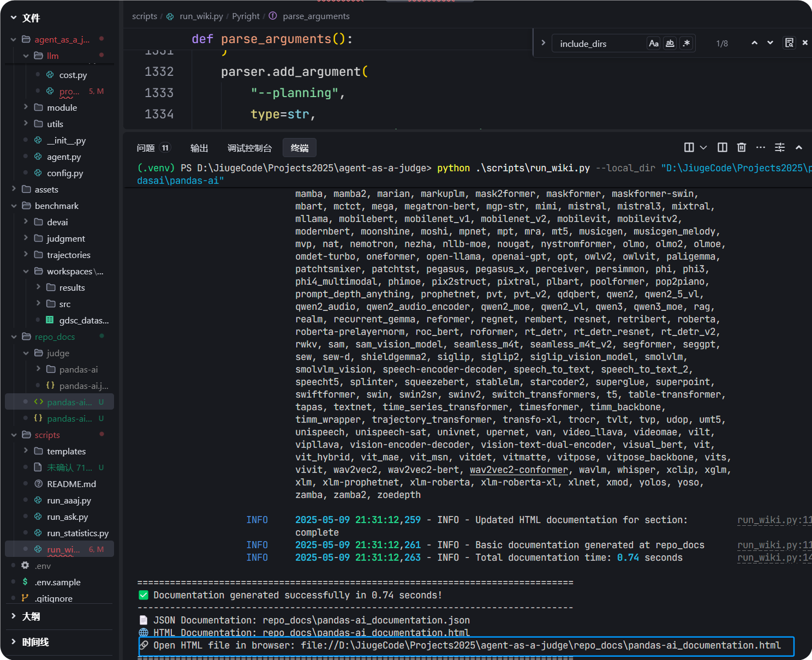Close the find widget
812x660 pixels.
(x=805, y=43)
